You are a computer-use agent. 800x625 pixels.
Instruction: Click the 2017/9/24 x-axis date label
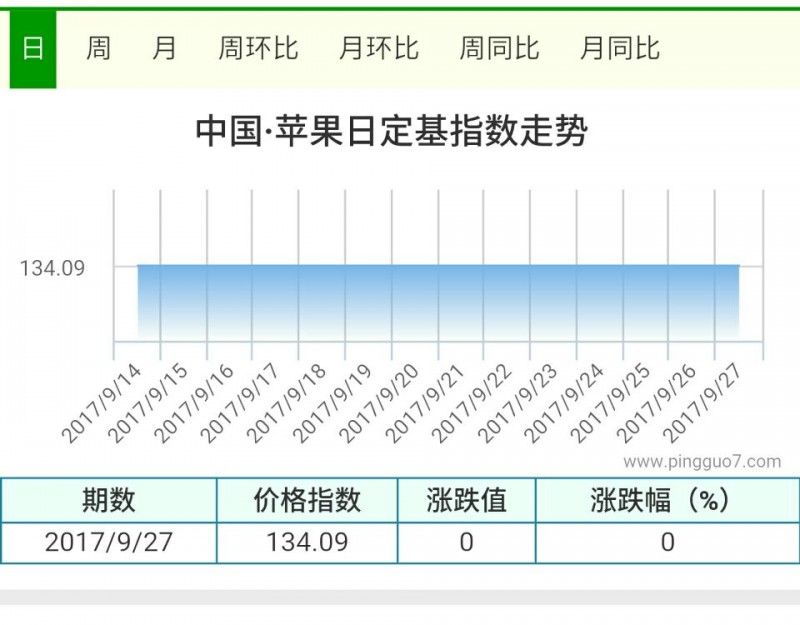click(564, 403)
